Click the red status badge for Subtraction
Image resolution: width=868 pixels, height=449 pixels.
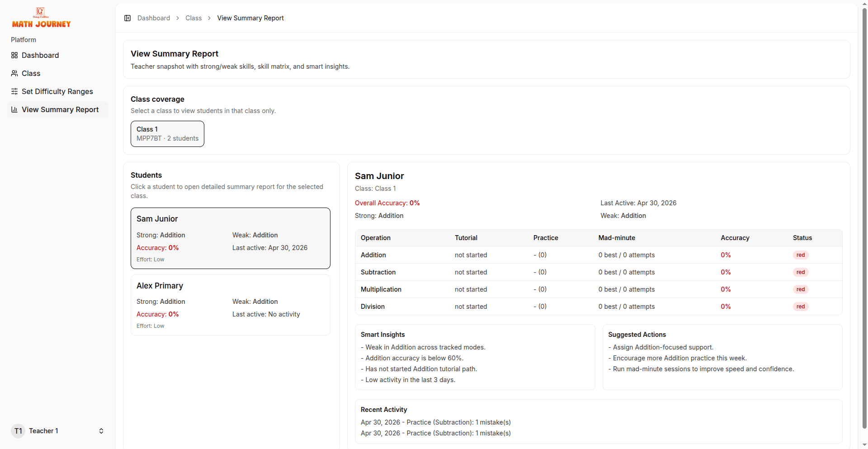[801, 272]
